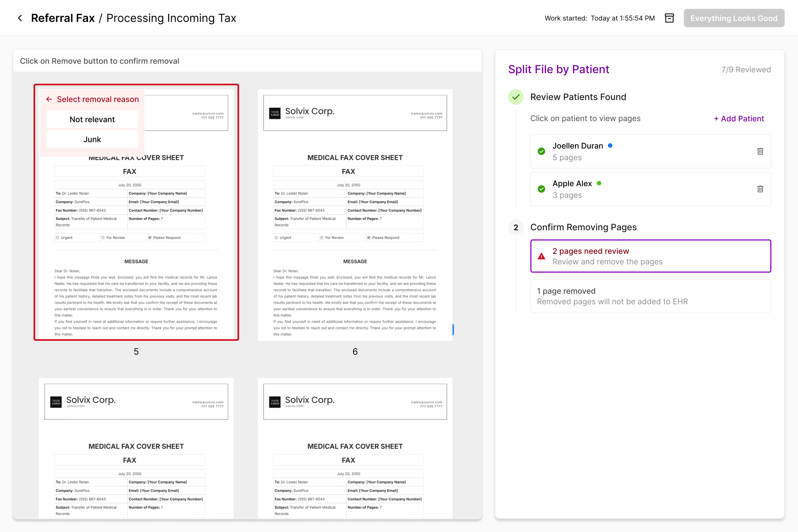Click the trash icon for Apple Alex
Image resolution: width=798 pixels, height=532 pixels.
[x=760, y=189]
